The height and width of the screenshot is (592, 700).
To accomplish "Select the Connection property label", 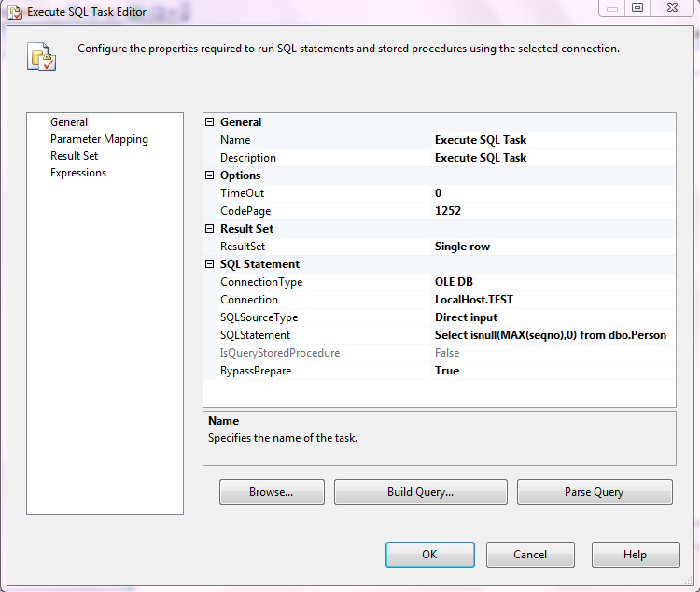I will click(249, 300).
